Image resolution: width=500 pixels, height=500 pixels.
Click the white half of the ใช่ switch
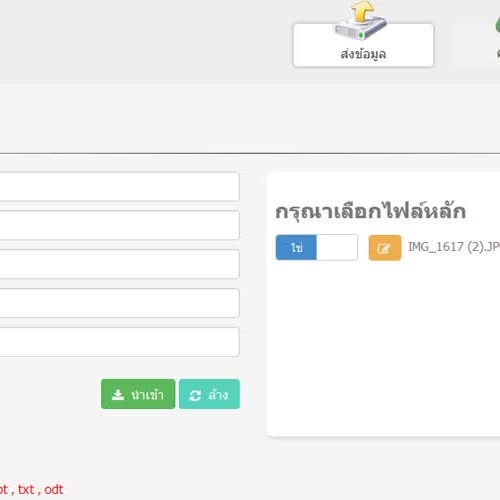click(337, 247)
